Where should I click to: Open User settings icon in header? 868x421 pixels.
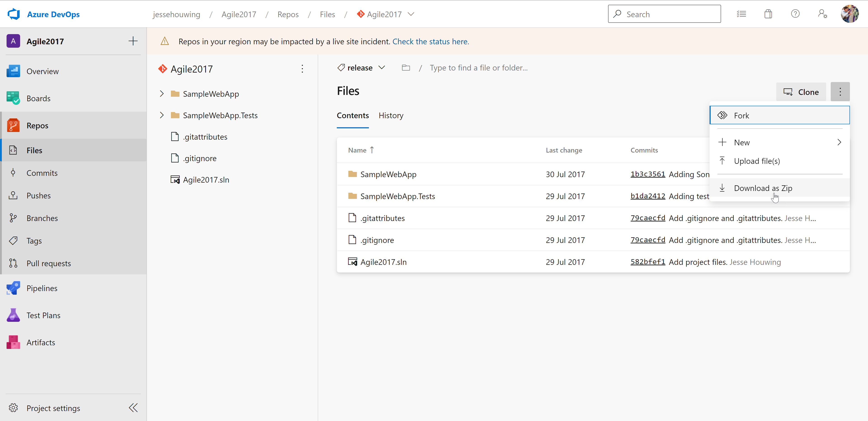click(x=822, y=14)
